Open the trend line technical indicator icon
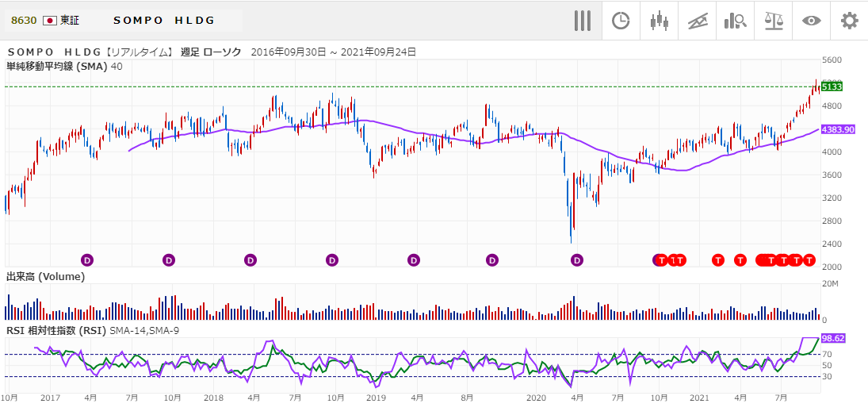This screenshot has width=868, height=415. [x=698, y=21]
